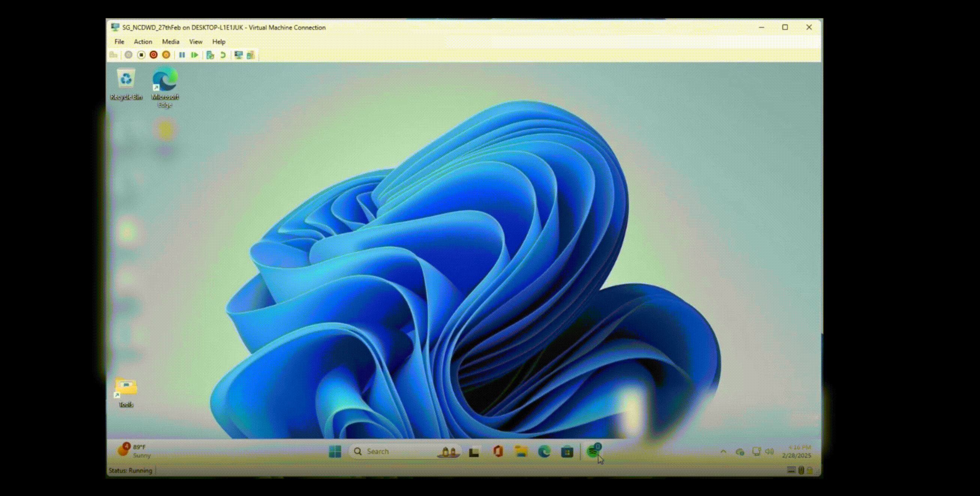Click the mouse status bar icon

(801, 471)
